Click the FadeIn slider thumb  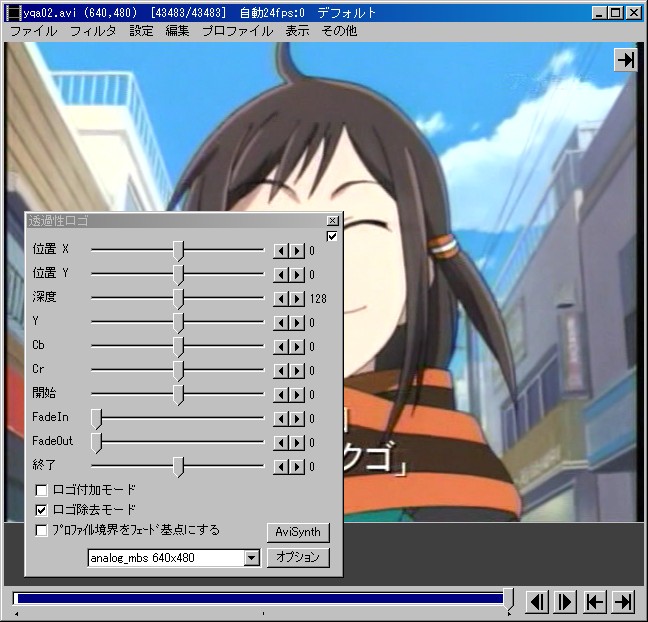(x=96, y=419)
